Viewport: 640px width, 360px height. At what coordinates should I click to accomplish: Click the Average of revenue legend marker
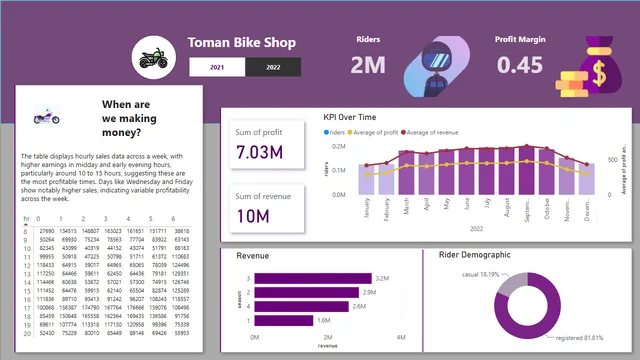[403, 132]
